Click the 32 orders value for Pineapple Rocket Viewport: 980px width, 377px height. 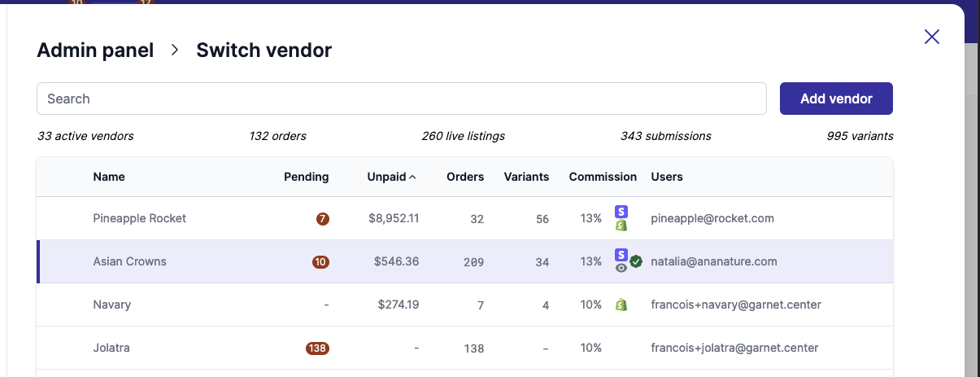coord(477,219)
